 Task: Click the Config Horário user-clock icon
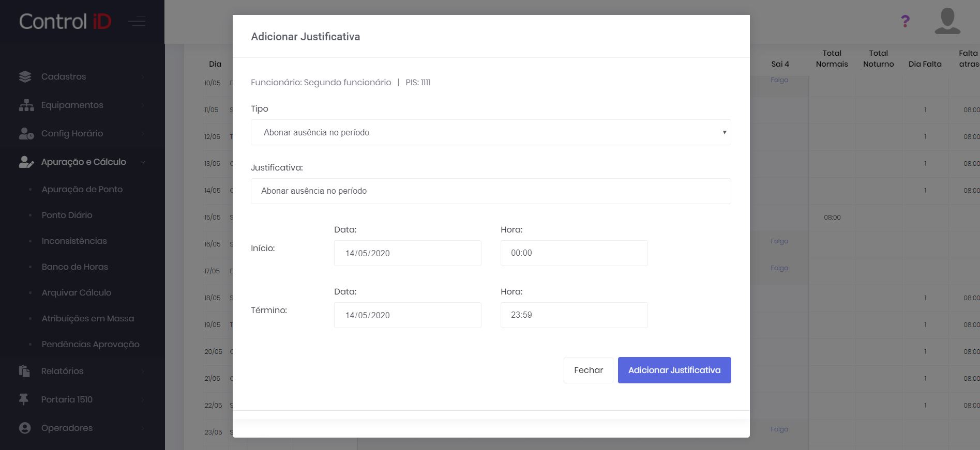(x=26, y=133)
